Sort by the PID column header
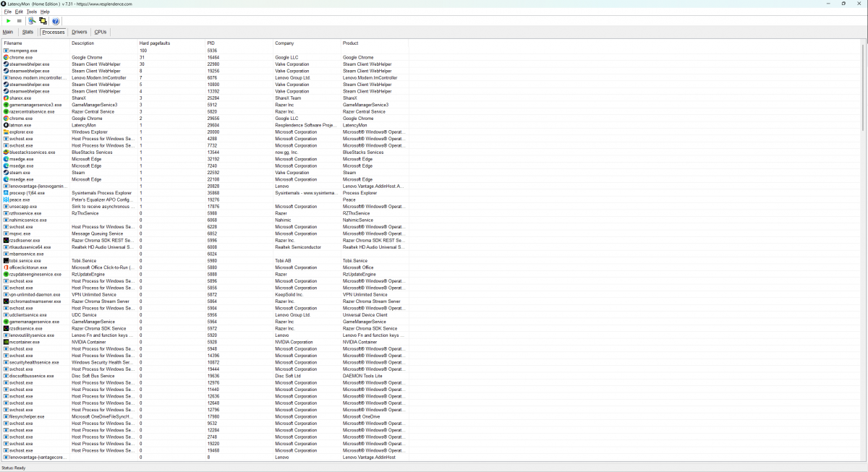This screenshot has width=868, height=472. (239, 43)
